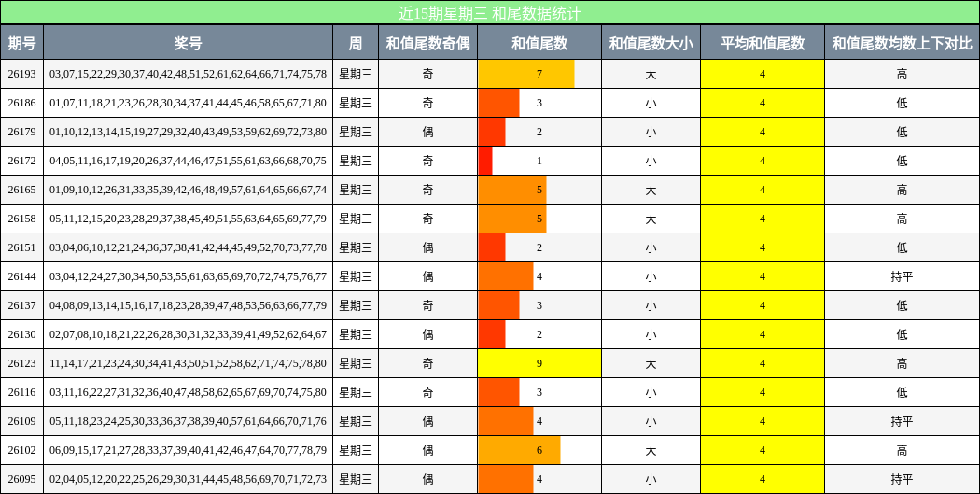Viewport: 980px width, 494px height.
Task: Click the winning numbers of issue 26095
Action: [x=189, y=479]
